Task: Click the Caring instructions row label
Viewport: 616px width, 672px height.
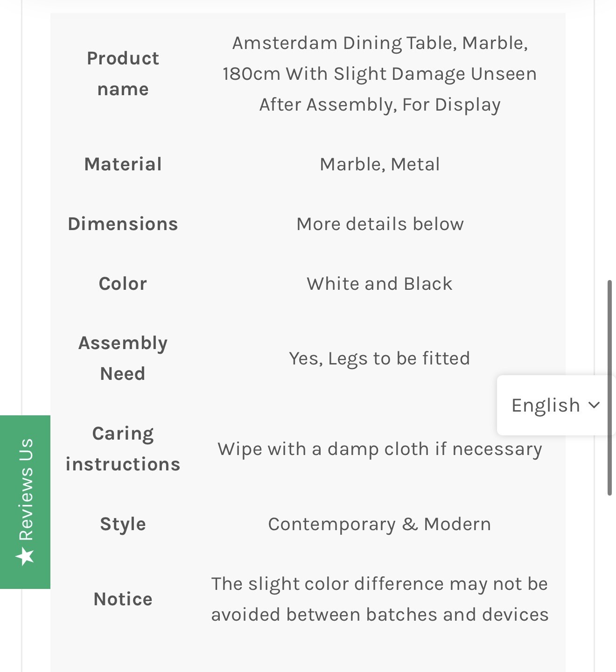Action: click(x=123, y=449)
